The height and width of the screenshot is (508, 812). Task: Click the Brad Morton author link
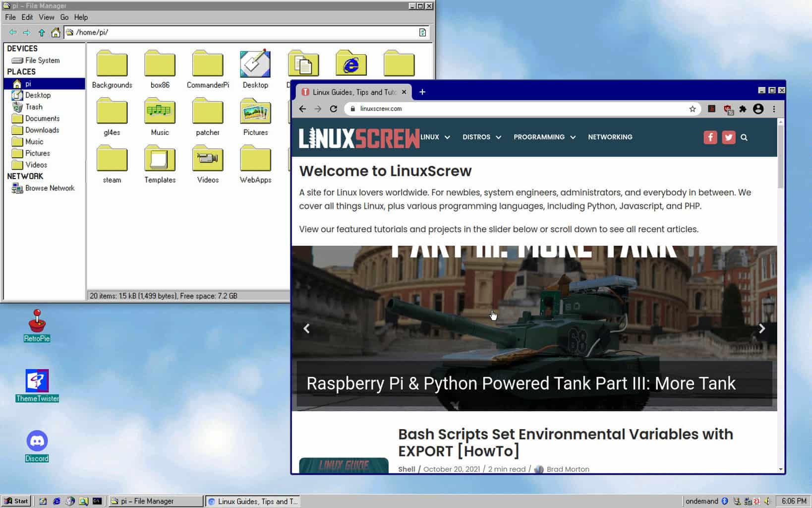click(568, 469)
